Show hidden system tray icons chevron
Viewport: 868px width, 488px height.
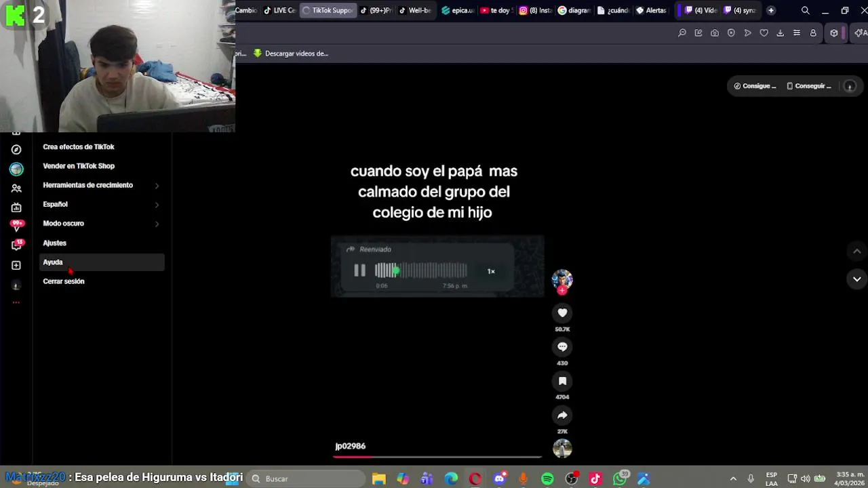point(733,479)
